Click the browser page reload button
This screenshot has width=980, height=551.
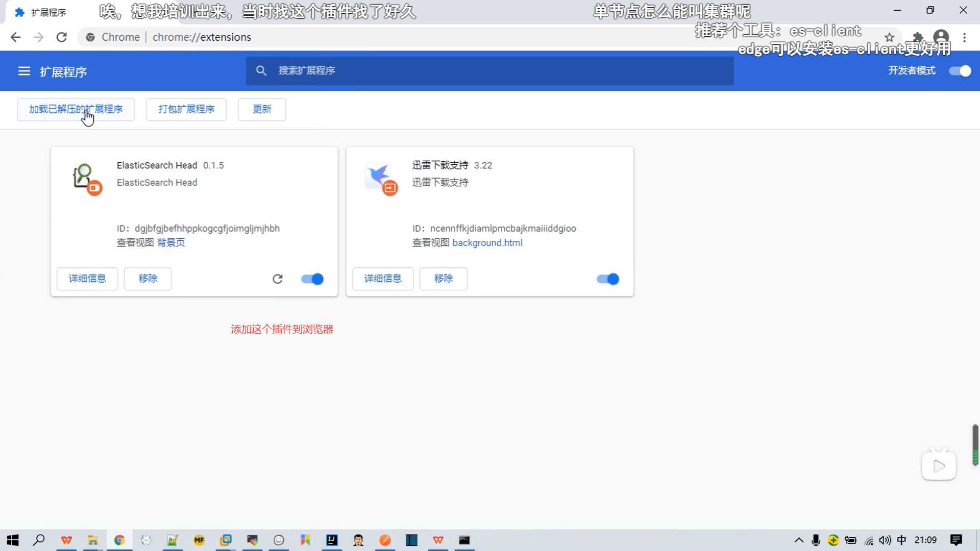62,37
